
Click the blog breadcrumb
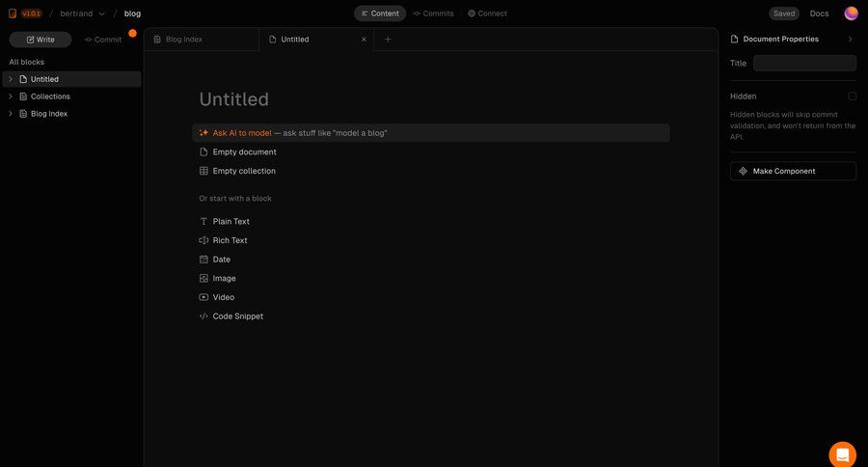(132, 14)
